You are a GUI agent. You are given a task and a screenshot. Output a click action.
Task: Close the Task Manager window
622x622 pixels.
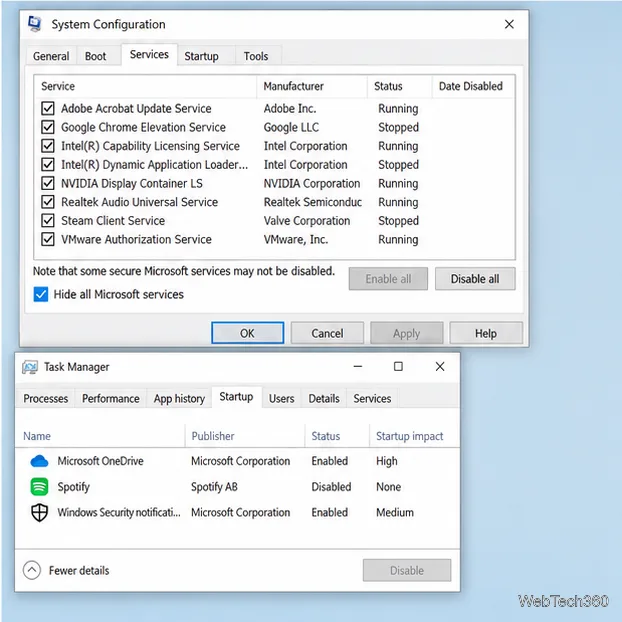point(440,367)
